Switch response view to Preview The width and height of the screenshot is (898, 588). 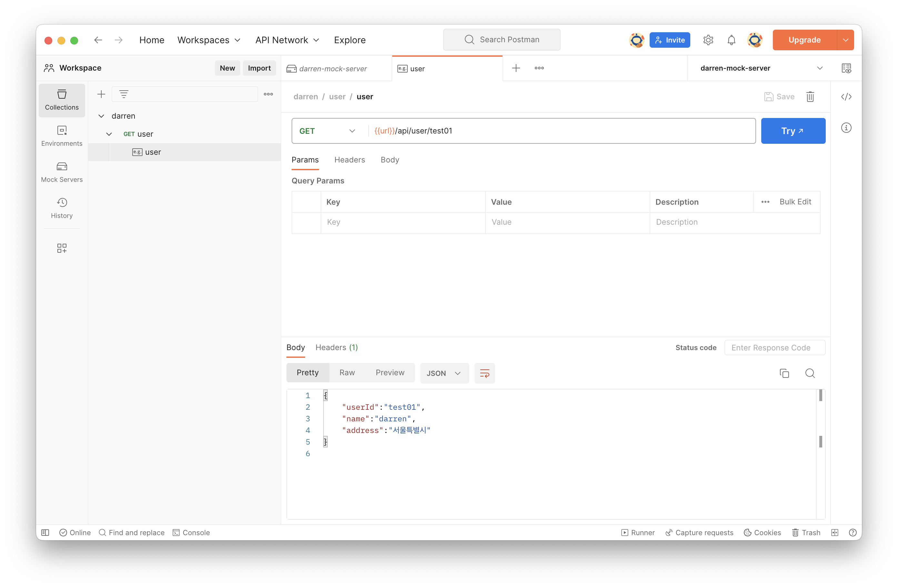click(x=390, y=373)
